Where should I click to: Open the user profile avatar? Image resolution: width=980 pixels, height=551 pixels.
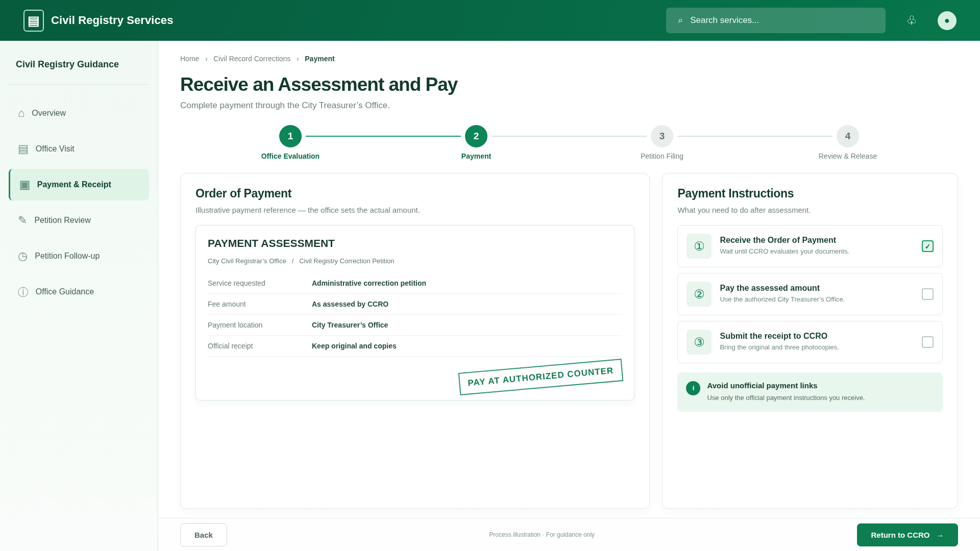tap(947, 20)
